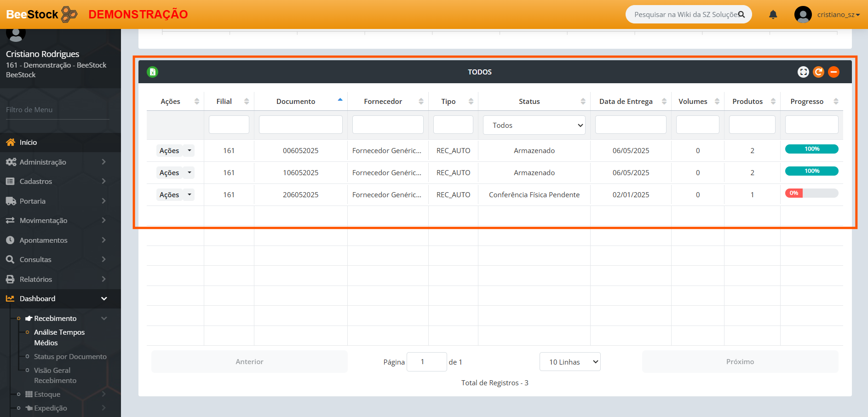Click the search magnifier in Wiki box
The width and height of the screenshot is (868, 417).
coord(742,15)
